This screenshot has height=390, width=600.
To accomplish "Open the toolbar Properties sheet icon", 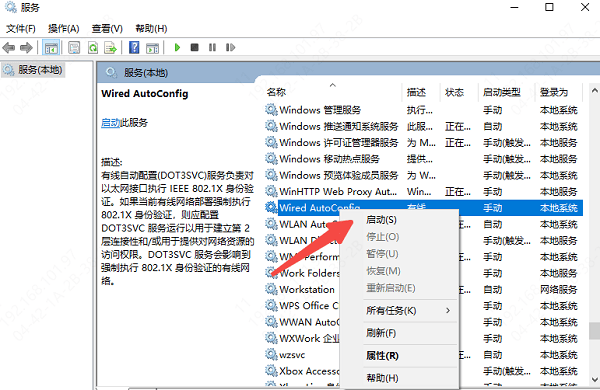I will coord(74,47).
